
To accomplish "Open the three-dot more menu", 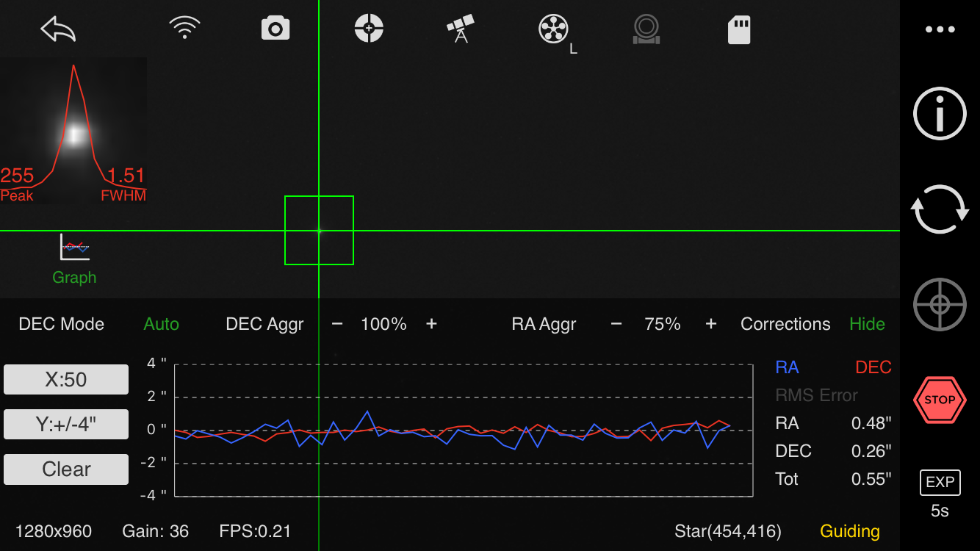I will tap(940, 29).
